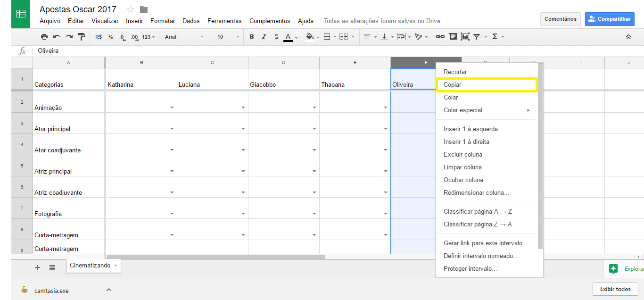The height and width of the screenshot is (300, 644).
Task: Insert a chart from toolbar
Action: (x=465, y=37)
